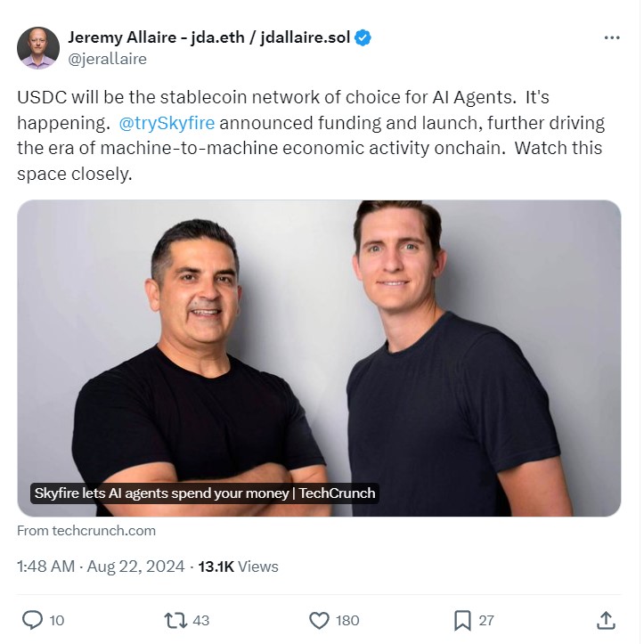Click the Skyfire lets AI agents headline label
The image size is (644, 644).
pyautogui.click(x=205, y=493)
